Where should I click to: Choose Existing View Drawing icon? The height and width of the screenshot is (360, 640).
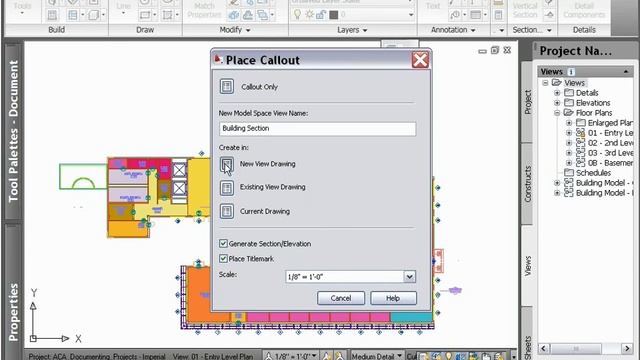click(x=227, y=188)
